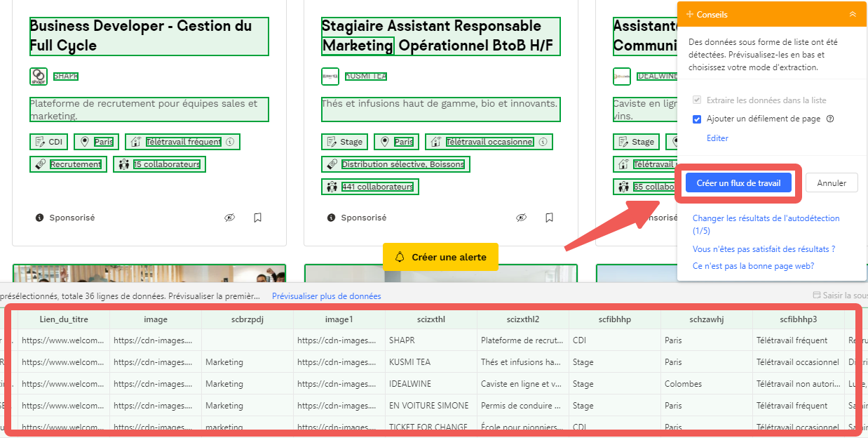Click the KUSMI TEA logo icon

pyautogui.click(x=330, y=76)
